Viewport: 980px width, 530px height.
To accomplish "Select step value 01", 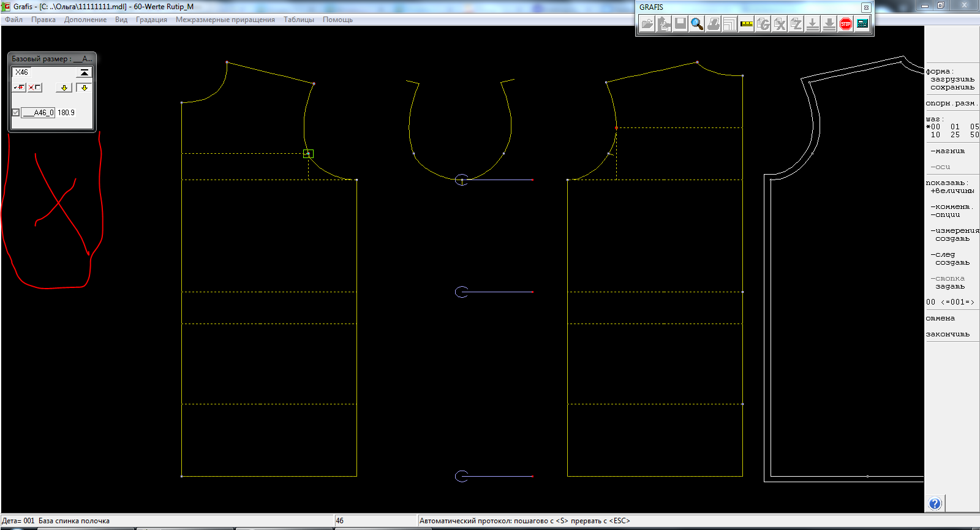I will pyautogui.click(x=955, y=127).
